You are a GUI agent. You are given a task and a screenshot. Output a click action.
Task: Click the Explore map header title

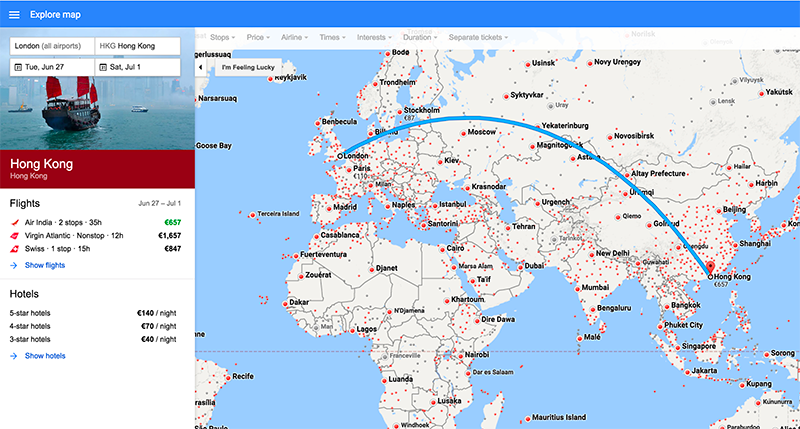pyautogui.click(x=55, y=15)
